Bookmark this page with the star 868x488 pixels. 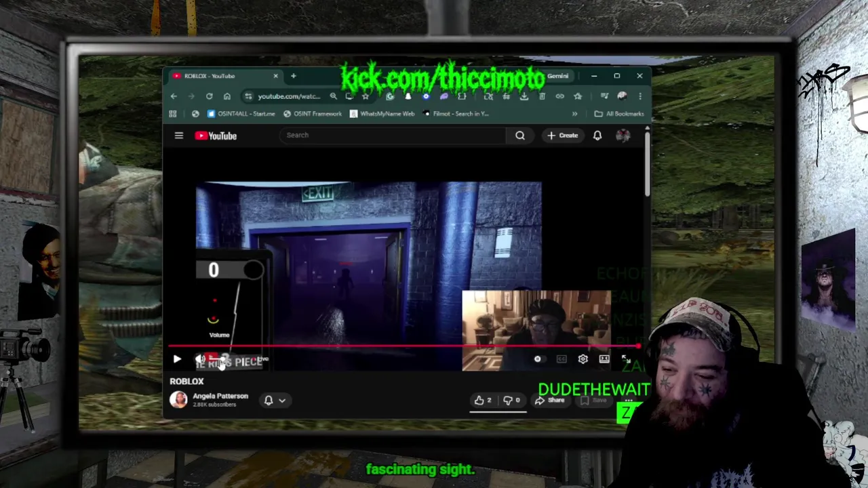click(x=365, y=96)
